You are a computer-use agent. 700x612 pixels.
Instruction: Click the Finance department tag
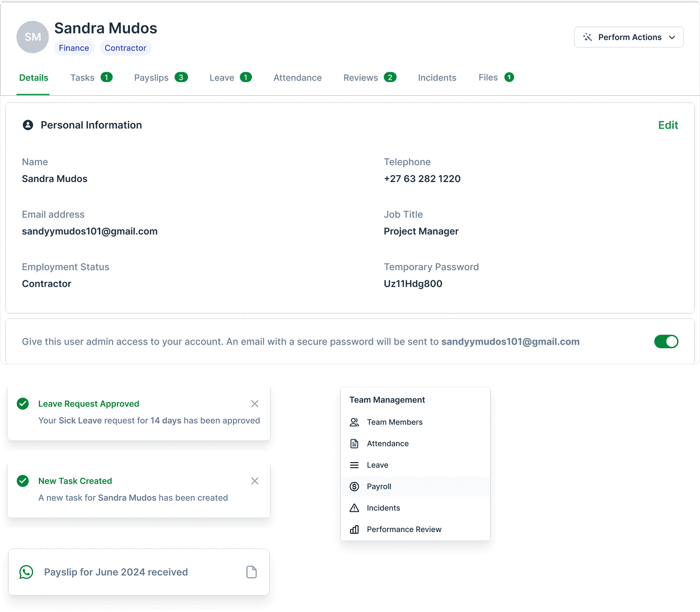[74, 48]
